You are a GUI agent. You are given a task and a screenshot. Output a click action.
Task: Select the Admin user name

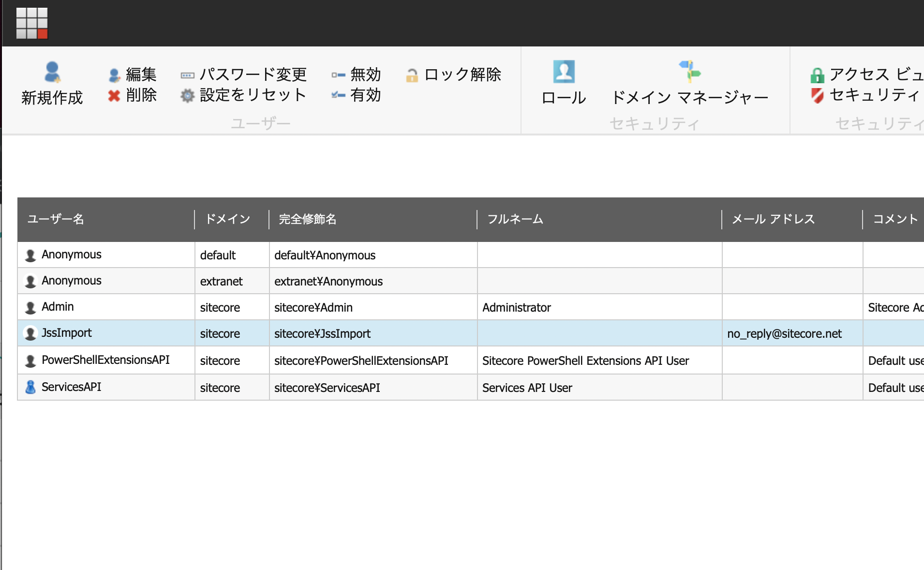(x=58, y=307)
